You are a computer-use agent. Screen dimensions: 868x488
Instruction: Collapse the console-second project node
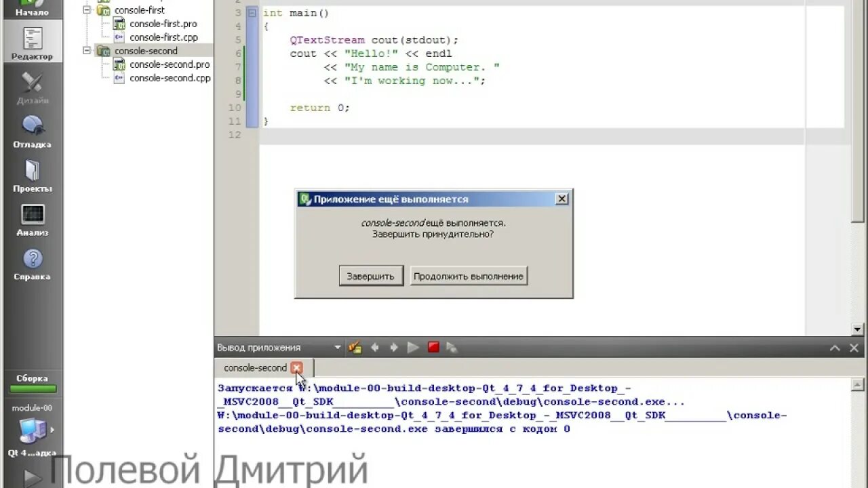click(87, 51)
